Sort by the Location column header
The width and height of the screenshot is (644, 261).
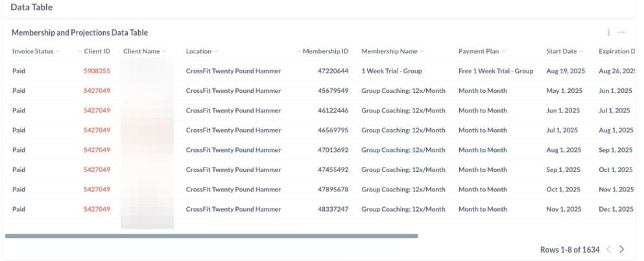tap(198, 51)
